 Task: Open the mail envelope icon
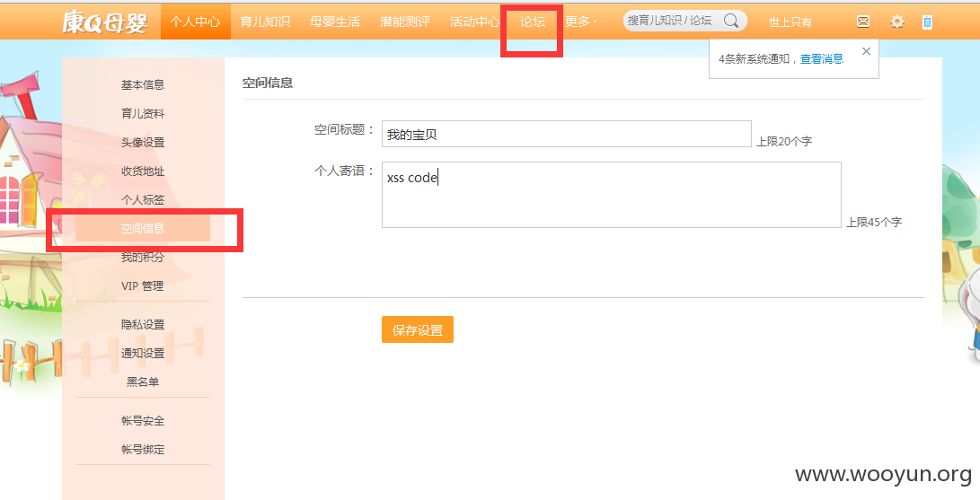tap(863, 22)
